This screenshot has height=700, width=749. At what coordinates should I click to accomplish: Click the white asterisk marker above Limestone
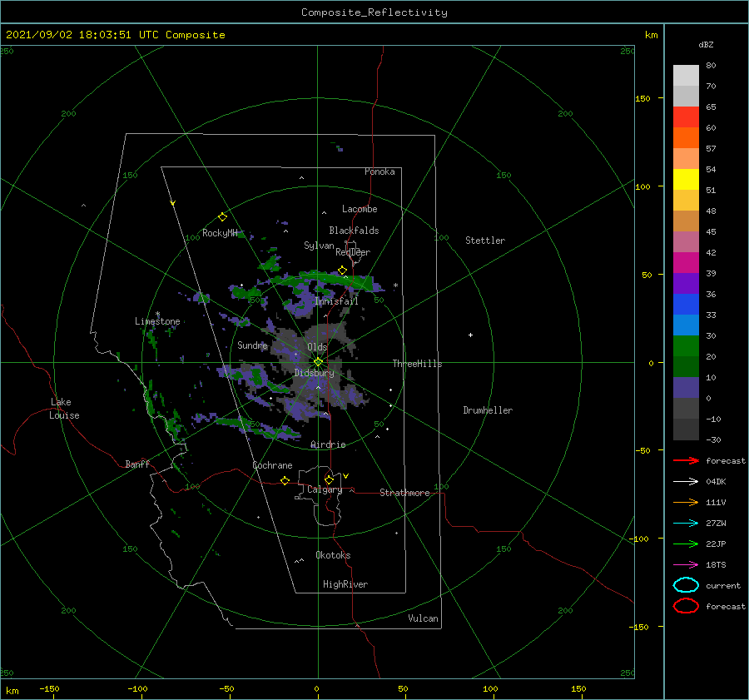click(x=157, y=314)
